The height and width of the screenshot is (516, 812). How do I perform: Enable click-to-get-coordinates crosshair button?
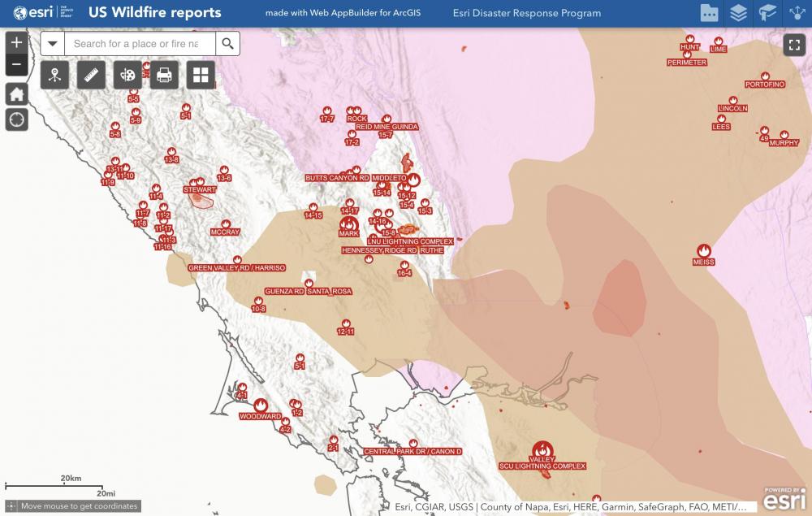coord(11,506)
